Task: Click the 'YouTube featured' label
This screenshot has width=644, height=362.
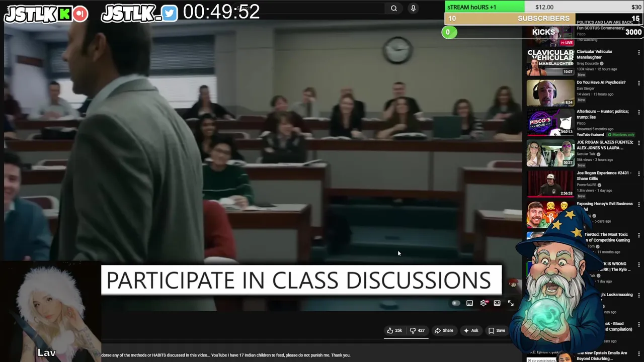Action: pos(590,135)
